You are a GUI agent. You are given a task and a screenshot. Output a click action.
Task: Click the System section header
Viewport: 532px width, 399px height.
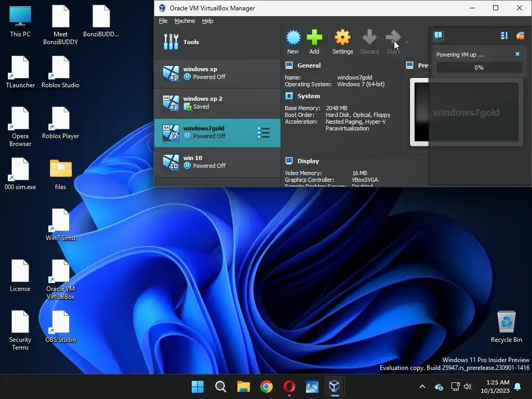[x=309, y=96]
